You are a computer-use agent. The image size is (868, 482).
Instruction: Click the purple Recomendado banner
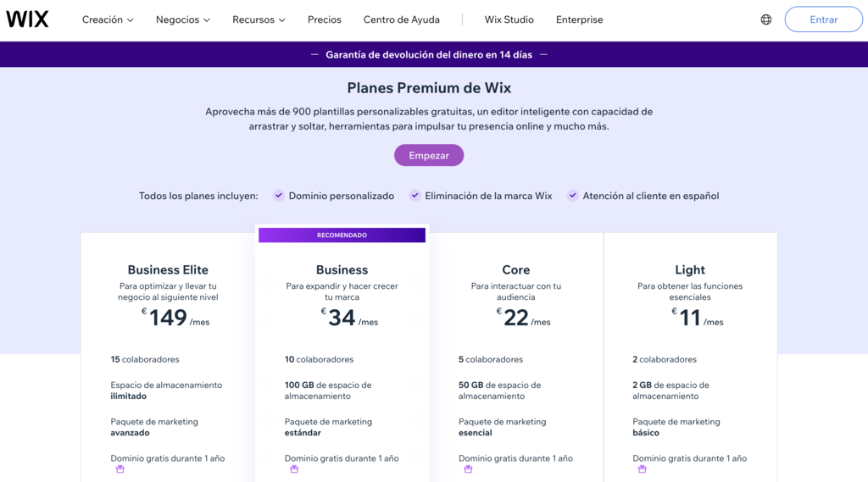(342, 235)
